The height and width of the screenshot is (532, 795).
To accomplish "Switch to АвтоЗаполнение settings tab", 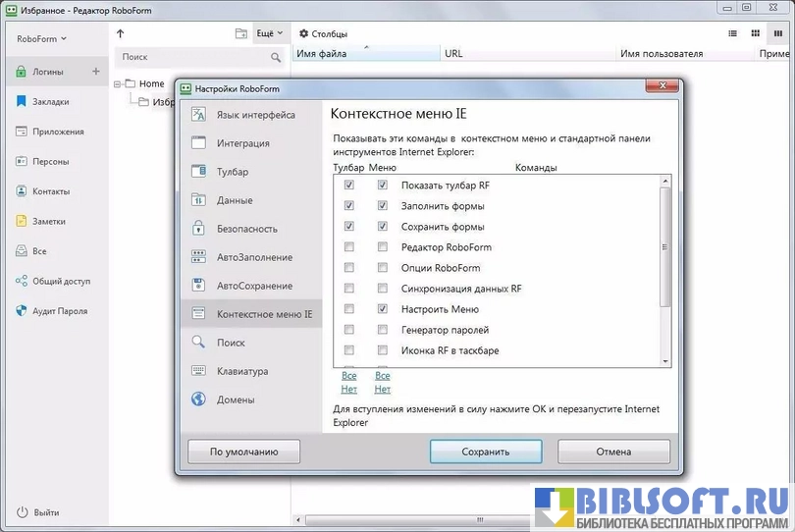I will coord(253,257).
